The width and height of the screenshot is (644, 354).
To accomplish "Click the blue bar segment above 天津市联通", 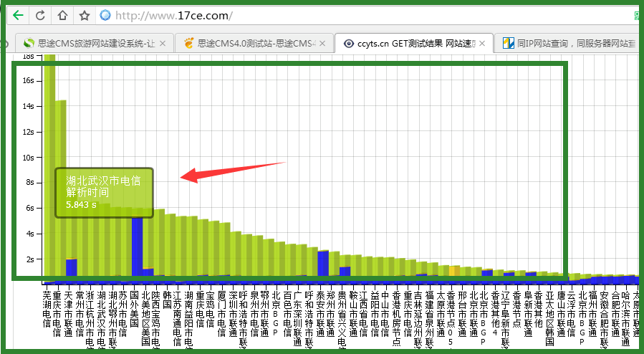I will (x=71, y=268).
